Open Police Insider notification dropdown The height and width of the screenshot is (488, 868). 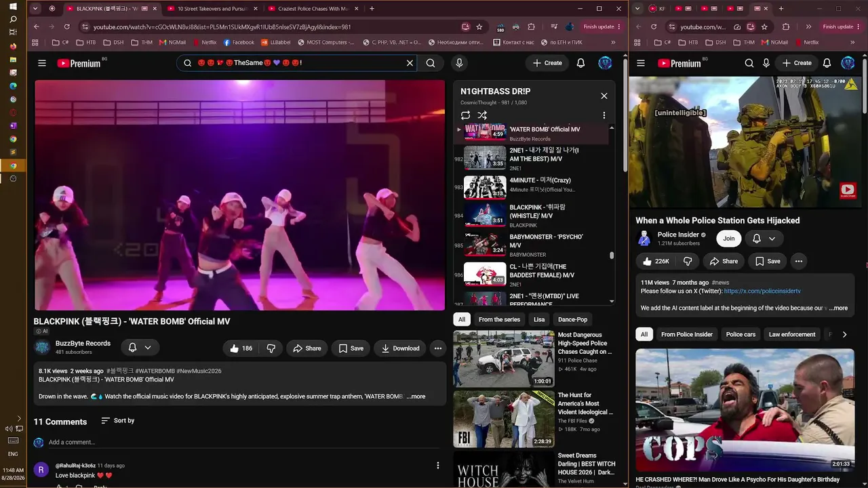(x=764, y=239)
